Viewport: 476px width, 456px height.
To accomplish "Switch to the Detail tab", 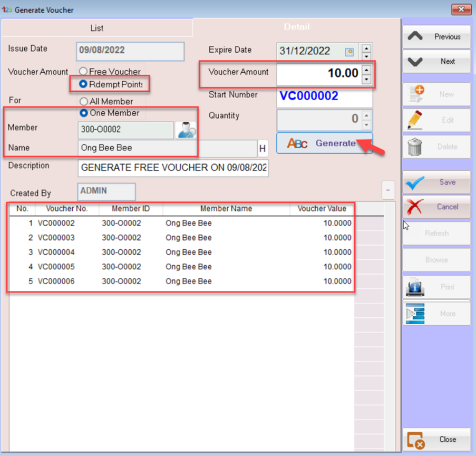I will coord(297,27).
